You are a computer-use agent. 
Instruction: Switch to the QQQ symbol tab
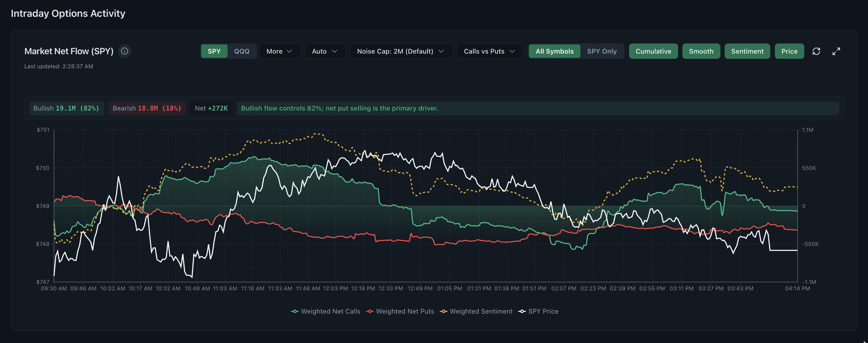pyautogui.click(x=242, y=51)
